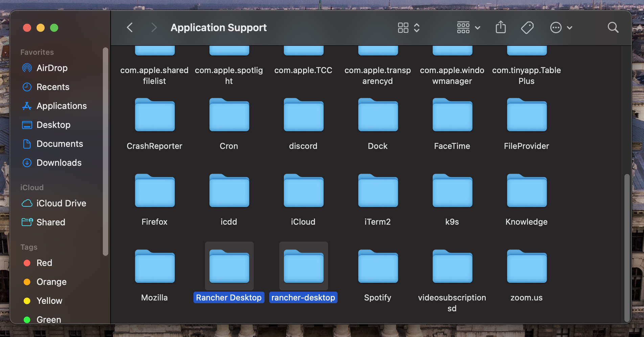This screenshot has width=644, height=337.
Task: Open iCloud Drive
Action: (61, 203)
